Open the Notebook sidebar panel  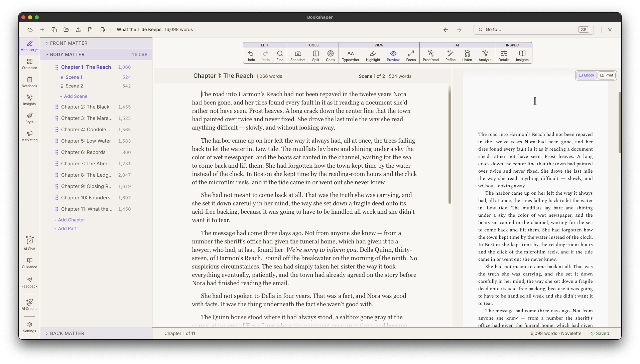click(x=29, y=82)
